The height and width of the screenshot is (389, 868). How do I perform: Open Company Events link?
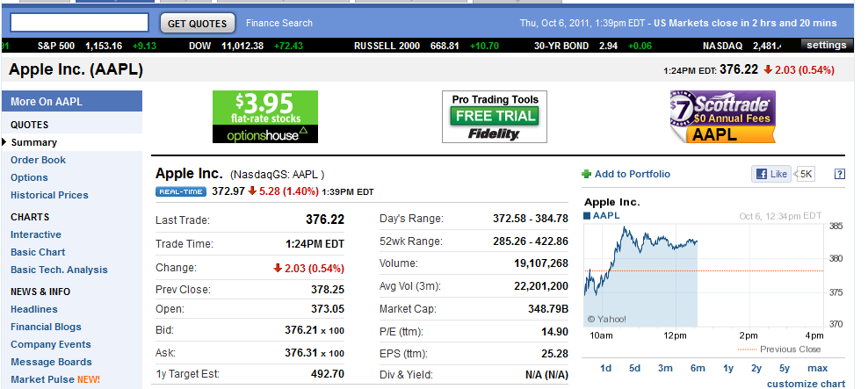pos(51,344)
